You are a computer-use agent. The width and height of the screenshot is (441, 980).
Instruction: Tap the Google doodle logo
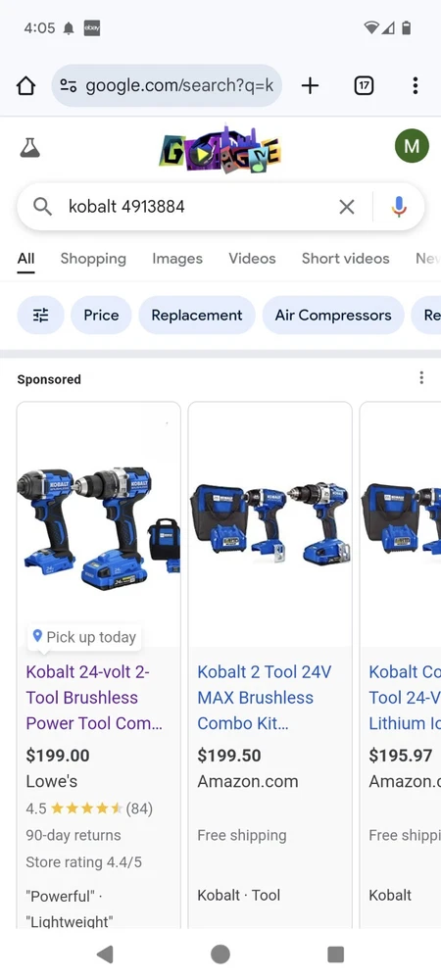tap(220, 149)
